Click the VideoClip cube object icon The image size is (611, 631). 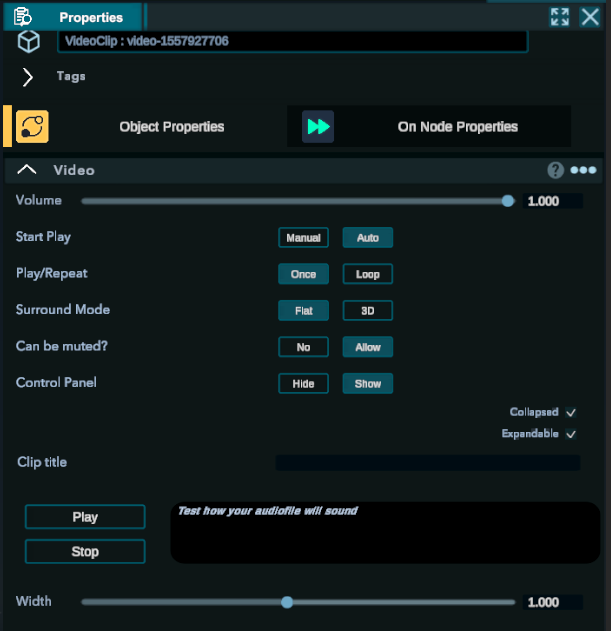point(29,42)
